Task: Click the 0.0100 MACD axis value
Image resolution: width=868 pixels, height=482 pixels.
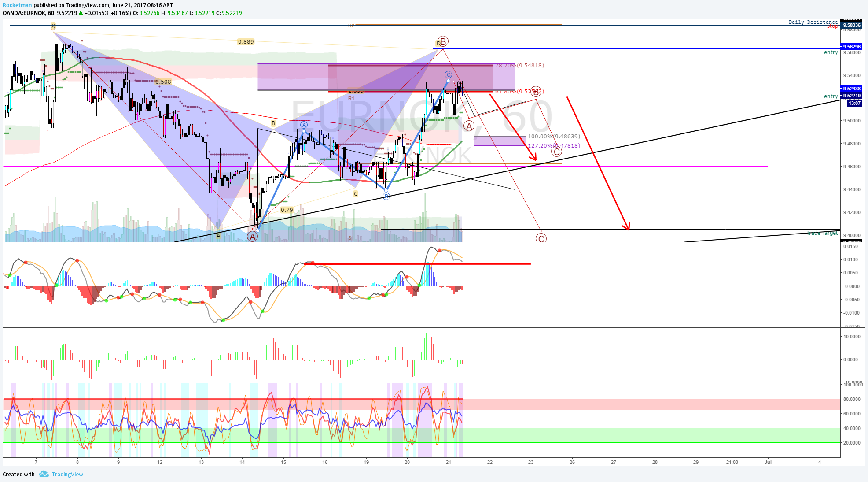Action: 851,260
